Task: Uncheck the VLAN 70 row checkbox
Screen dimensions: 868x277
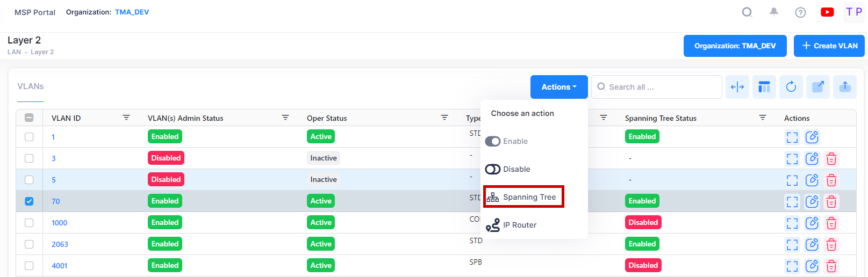Action: click(x=29, y=201)
